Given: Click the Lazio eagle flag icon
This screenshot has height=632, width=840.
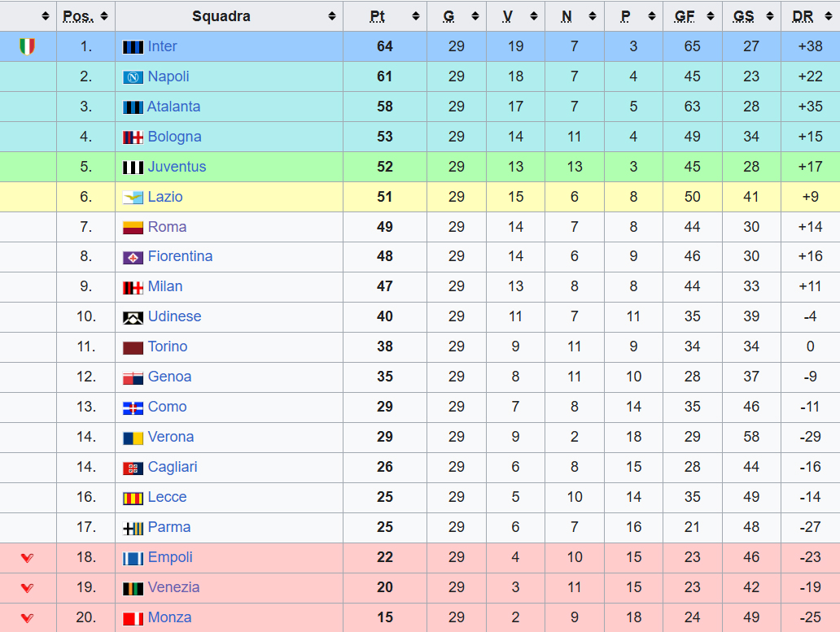Looking at the screenshot, I should tap(133, 198).
